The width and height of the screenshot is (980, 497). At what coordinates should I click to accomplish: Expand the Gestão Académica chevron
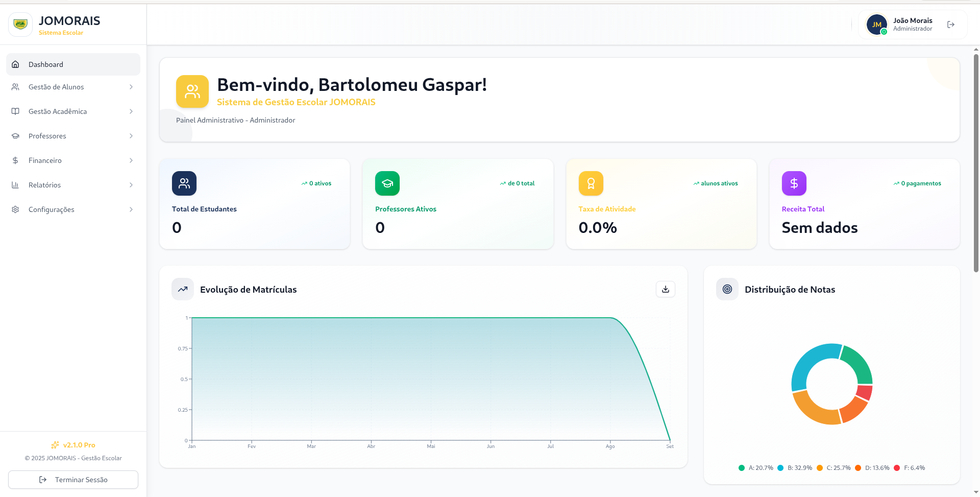[131, 111]
